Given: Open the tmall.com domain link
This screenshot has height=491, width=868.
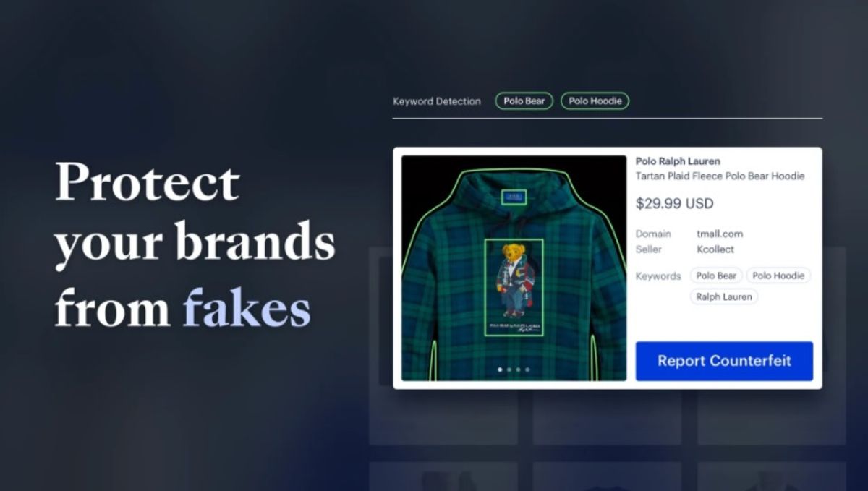Looking at the screenshot, I should (720, 234).
